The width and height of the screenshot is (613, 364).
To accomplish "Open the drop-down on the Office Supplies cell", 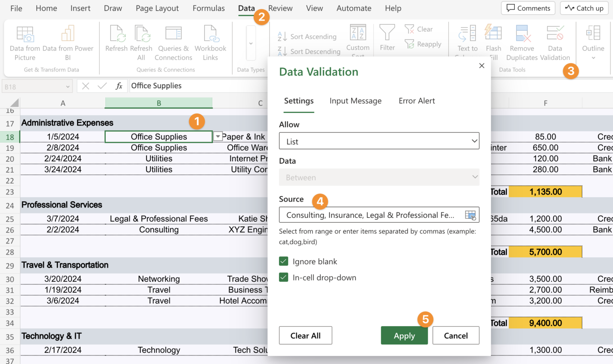I will (218, 136).
